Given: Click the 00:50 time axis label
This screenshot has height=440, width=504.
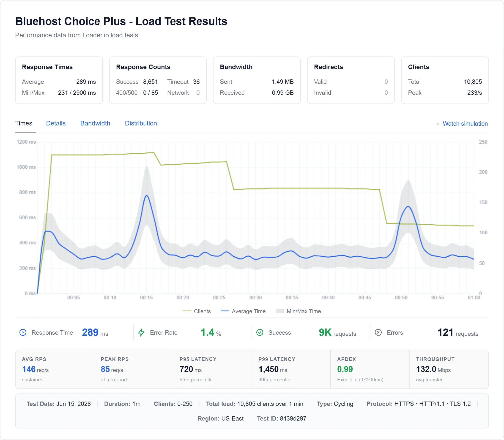Looking at the screenshot, I should pyautogui.click(x=401, y=298).
